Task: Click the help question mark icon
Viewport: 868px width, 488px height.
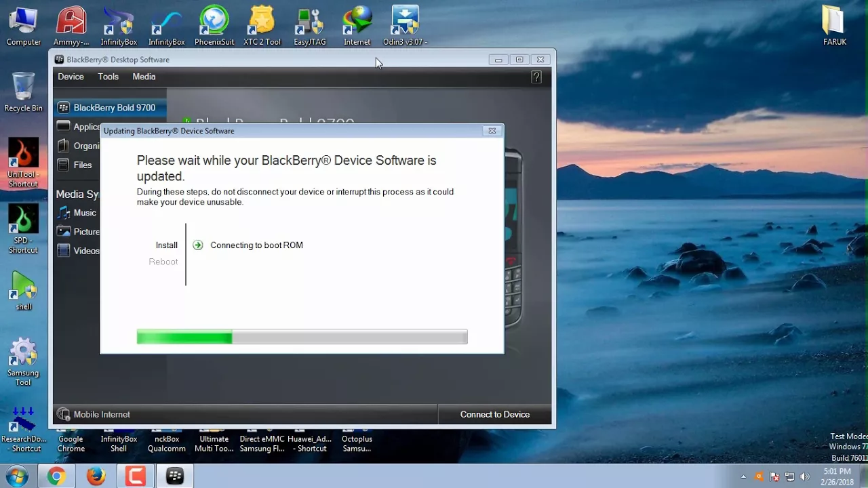Action: pyautogui.click(x=536, y=77)
